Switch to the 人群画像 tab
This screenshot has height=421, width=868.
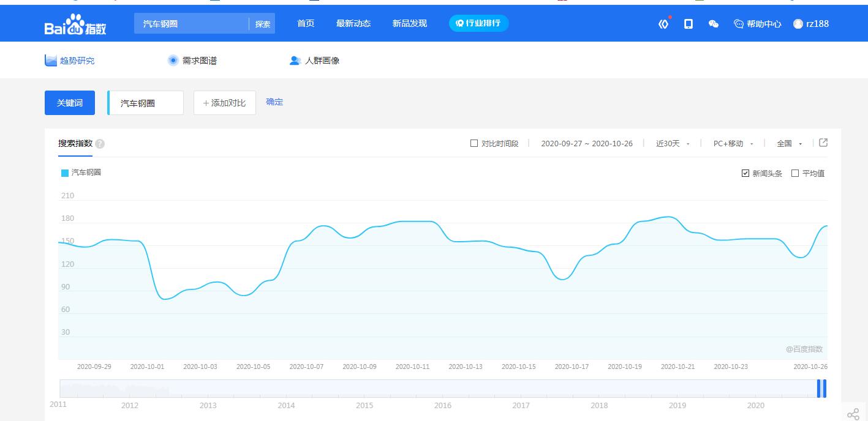pos(315,61)
